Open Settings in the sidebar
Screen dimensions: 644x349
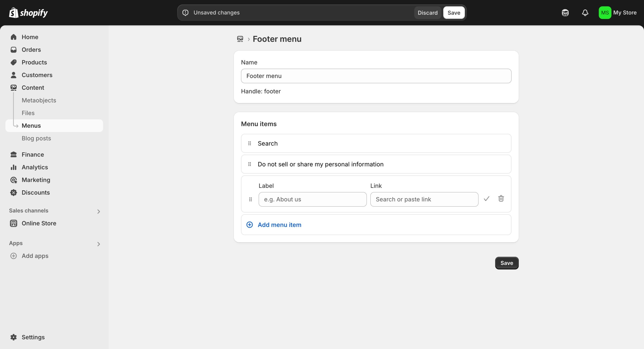click(x=33, y=337)
